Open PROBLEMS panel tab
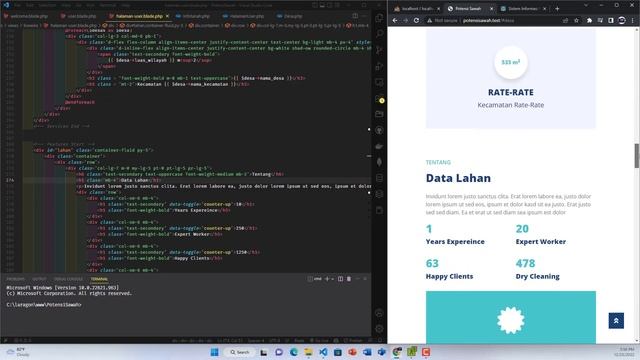640x360 pixels. pos(16,279)
